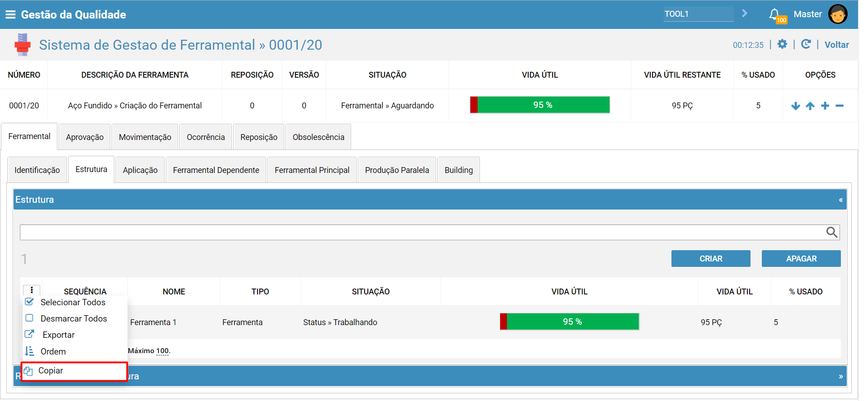Screen dimensions: 868x401
Task: Click the arrow next to TOOL1
Action: pos(745,14)
